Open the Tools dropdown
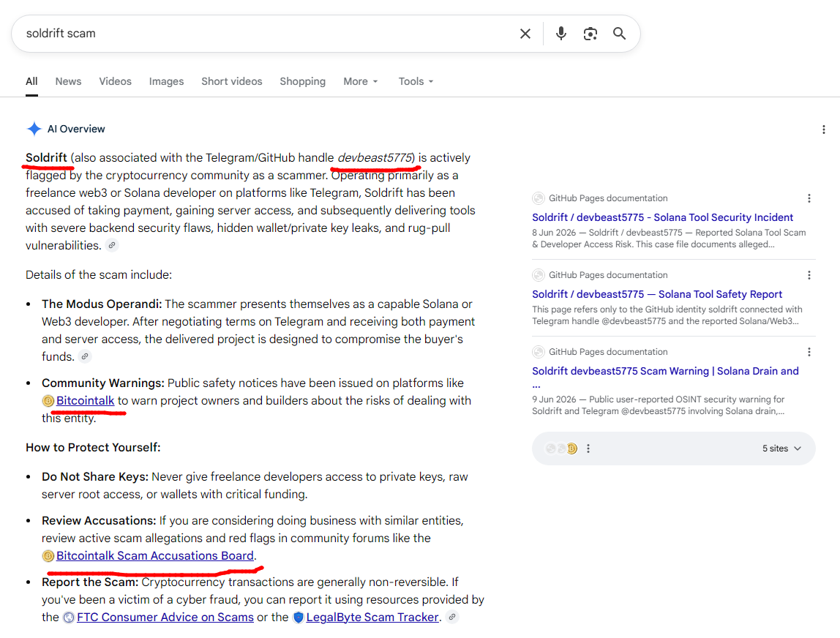840x638 pixels. pos(416,81)
